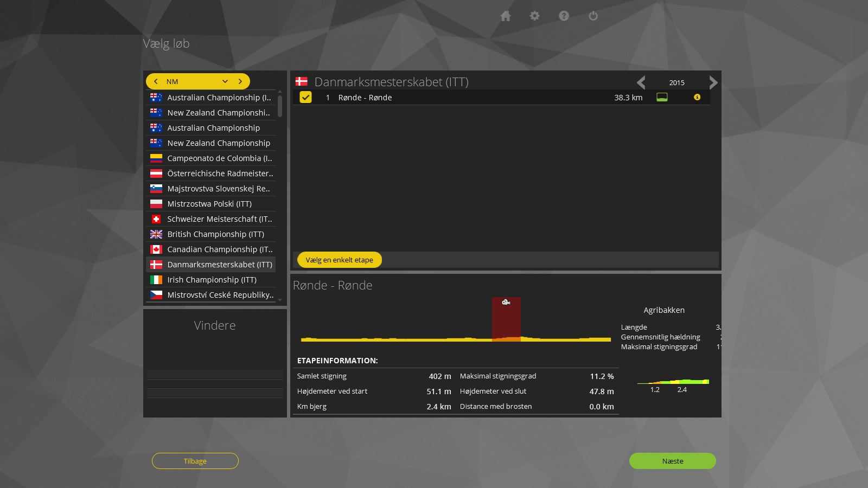Click the Agribakken climb marker on profile
868x488 pixels.
click(506, 303)
